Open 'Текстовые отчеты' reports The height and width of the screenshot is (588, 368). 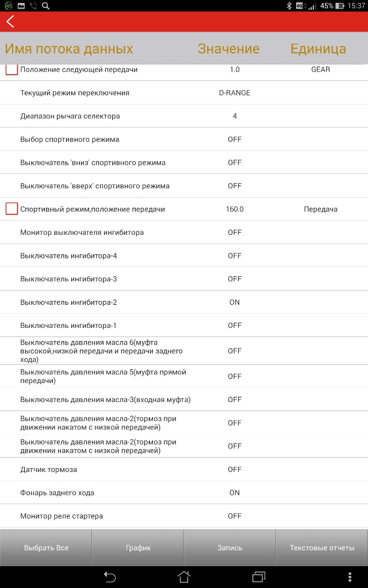point(322,548)
